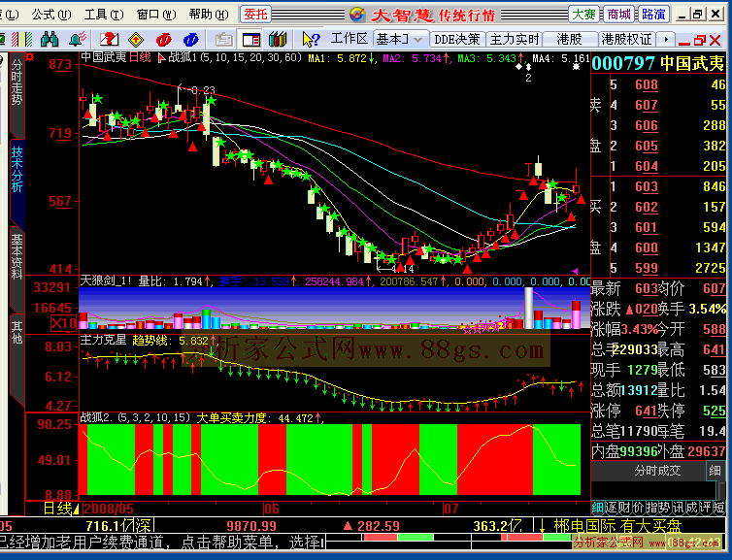Viewport: 732px width, 560px height.
Task: Select the 财 bottom info tab
Action: [x=624, y=508]
